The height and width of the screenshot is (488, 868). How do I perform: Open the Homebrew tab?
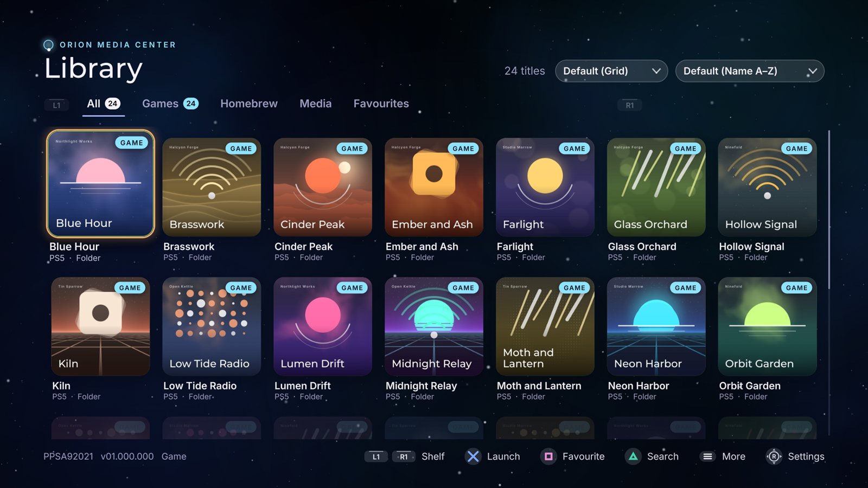tap(249, 104)
